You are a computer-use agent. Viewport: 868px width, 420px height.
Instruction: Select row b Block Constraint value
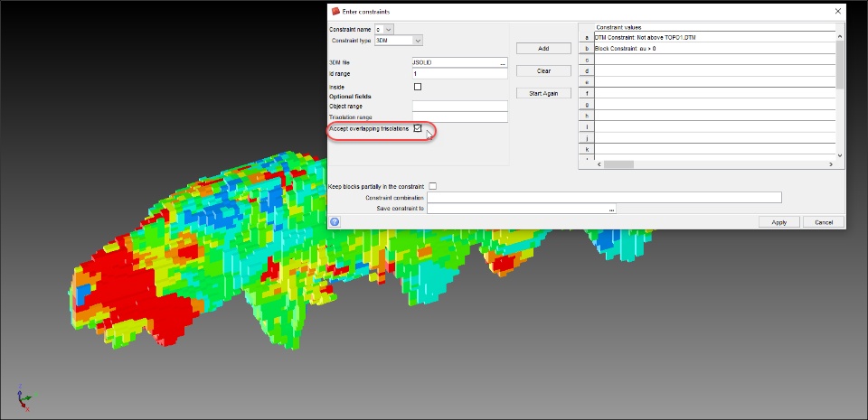tap(714, 49)
